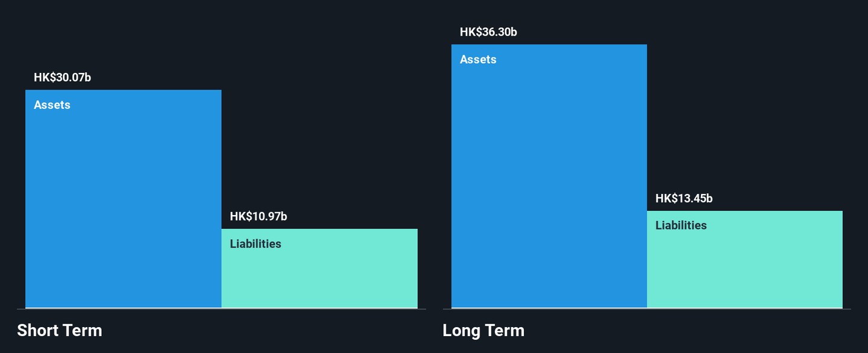This screenshot has width=868, height=353.
Task: Click the Short Term Liabilities teal bar
Action: click(x=319, y=274)
